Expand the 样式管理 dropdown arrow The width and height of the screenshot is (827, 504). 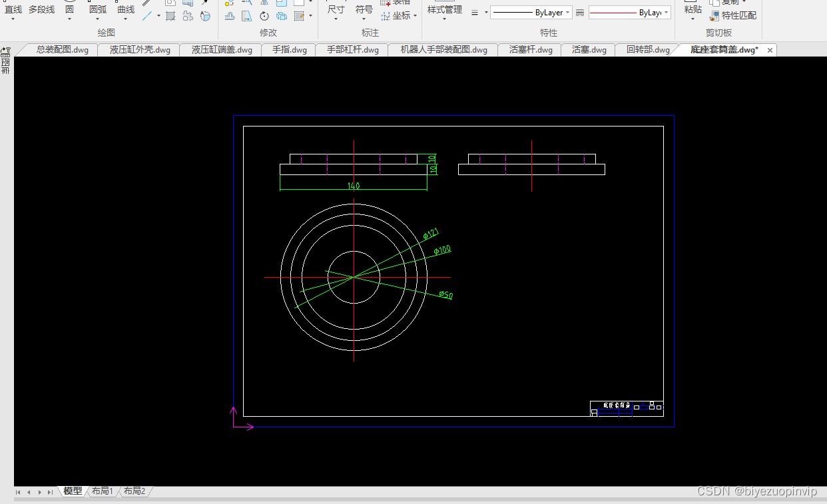[x=444, y=19]
